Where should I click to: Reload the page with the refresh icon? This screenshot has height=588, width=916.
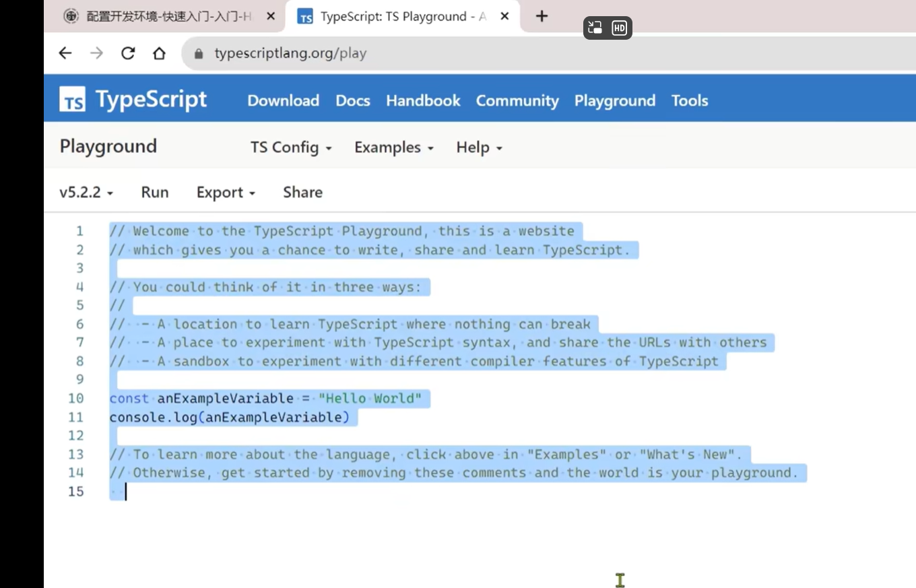click(128, 53)
